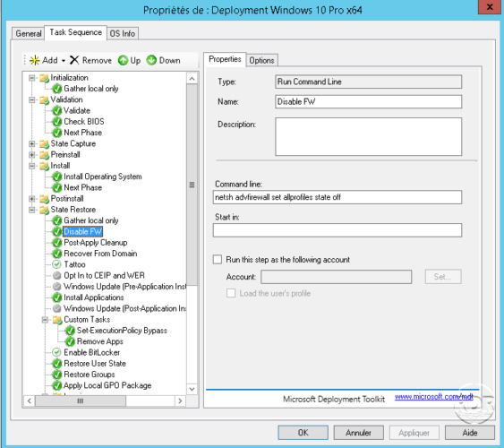This screenshot has width=504, height=448.
Task: Click gray disabled icon of Opt In to CEIP
Action: point(57,276)
